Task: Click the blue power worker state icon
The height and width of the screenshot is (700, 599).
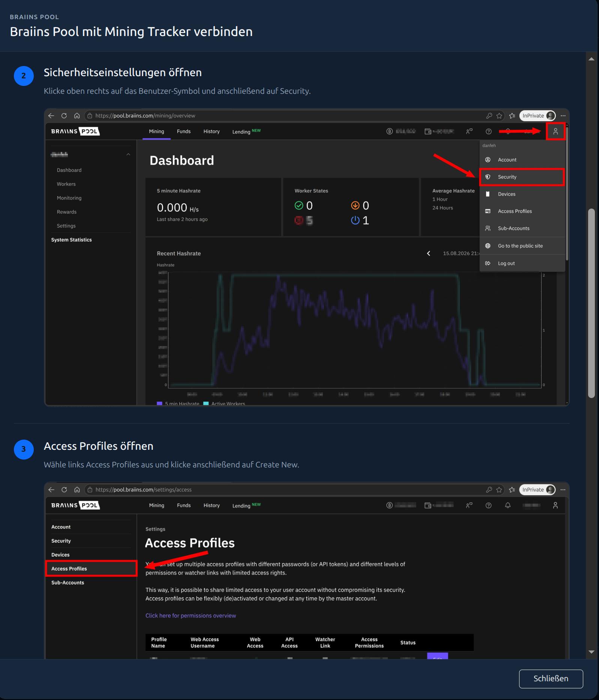Action: pyautogui.click(x=355, y=221)
